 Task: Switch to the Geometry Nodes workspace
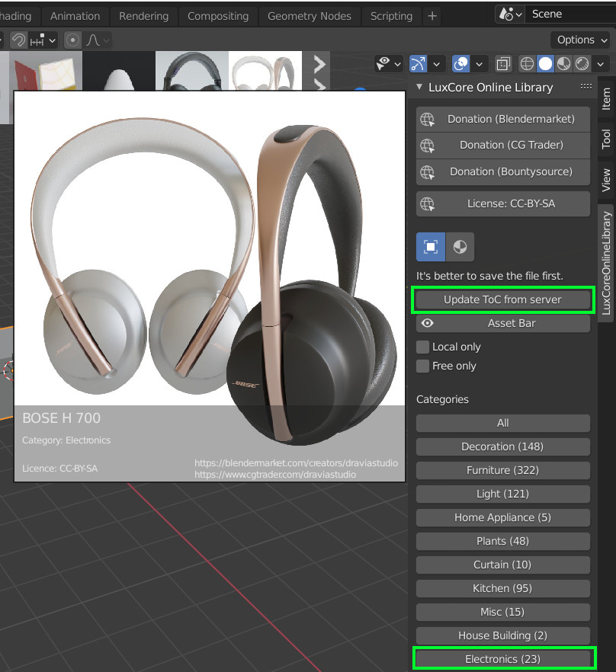tap(309, 15)
